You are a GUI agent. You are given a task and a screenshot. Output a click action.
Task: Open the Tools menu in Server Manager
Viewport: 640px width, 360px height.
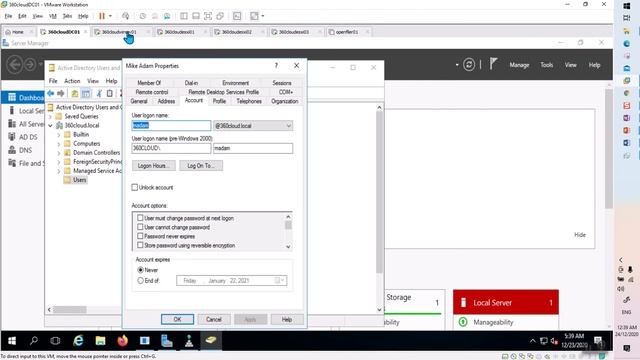click(x=547, y=65)
